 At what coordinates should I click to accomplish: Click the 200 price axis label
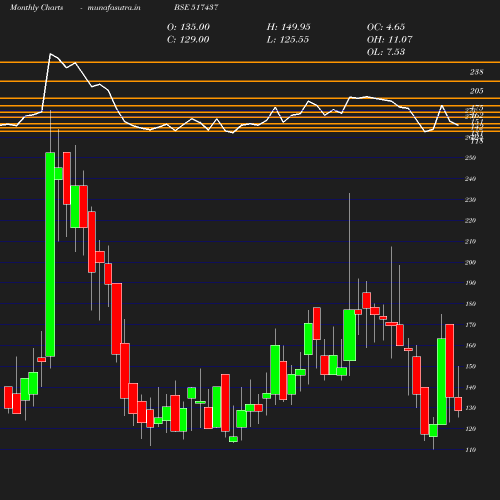[x=470, y=263]
